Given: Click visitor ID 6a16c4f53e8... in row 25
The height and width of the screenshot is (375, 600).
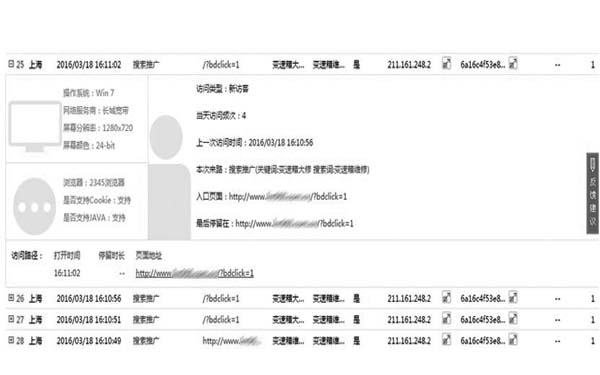Looking at the screenshot, I should point(483,65).
